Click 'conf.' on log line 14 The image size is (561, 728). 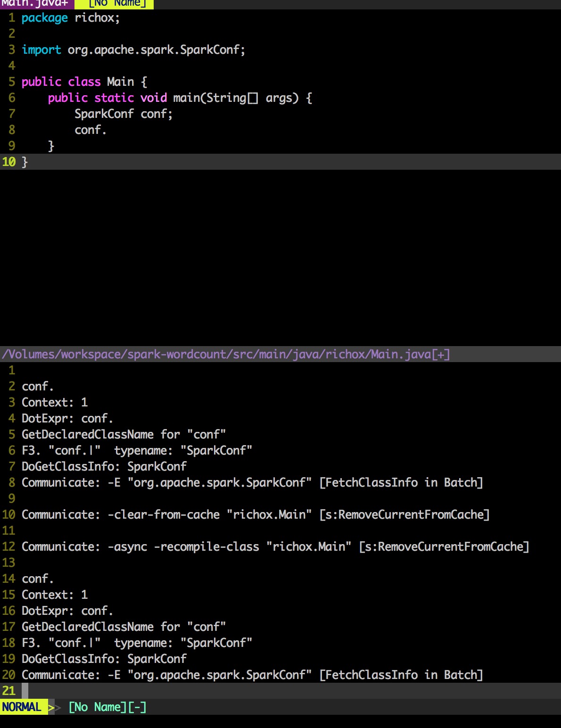pos(38,579)
